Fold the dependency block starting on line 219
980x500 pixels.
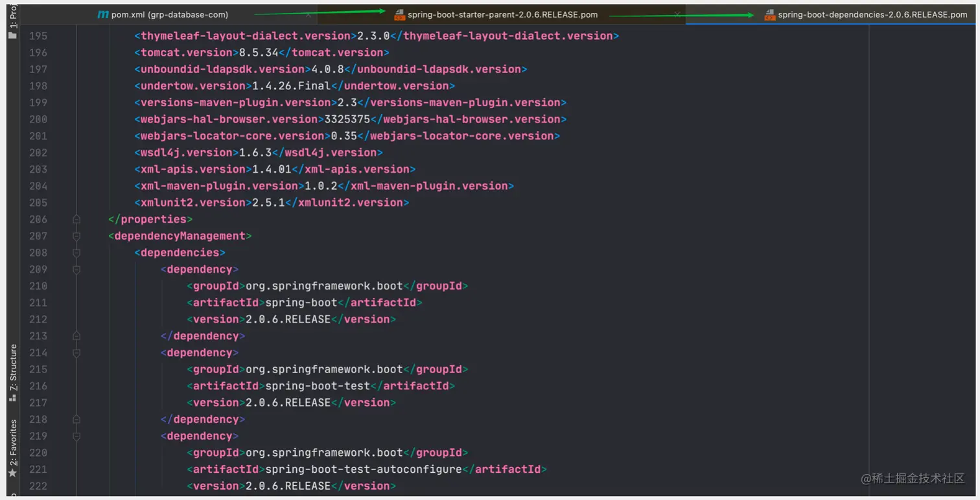pyautogui.click(x=76, y=437)
